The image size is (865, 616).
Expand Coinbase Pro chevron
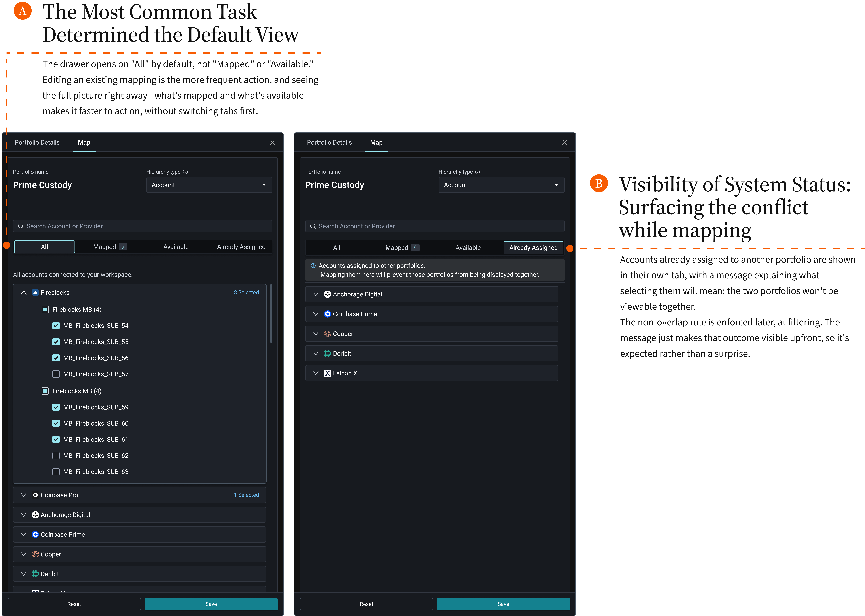pyautogui.click(x=24, y=495)
